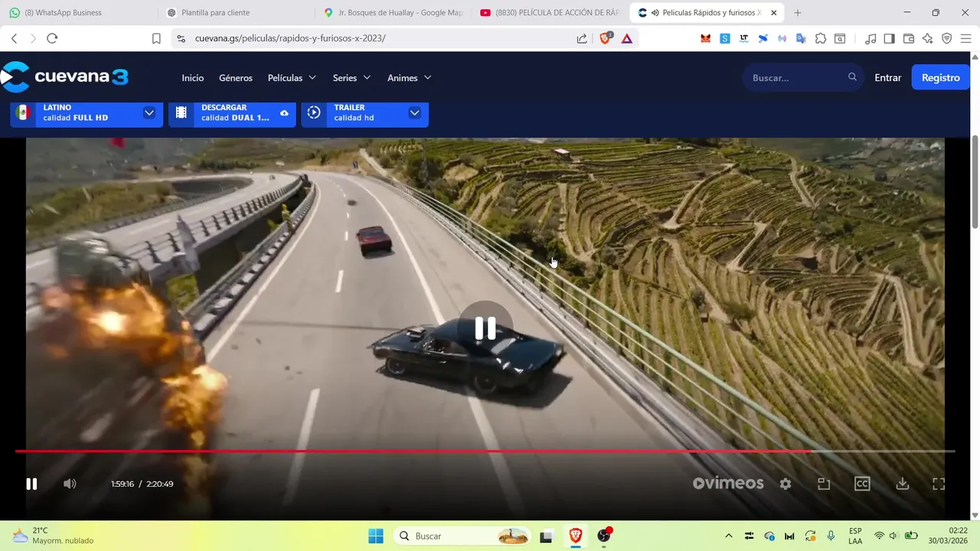Open Leo AI sparkle icon

928,38
